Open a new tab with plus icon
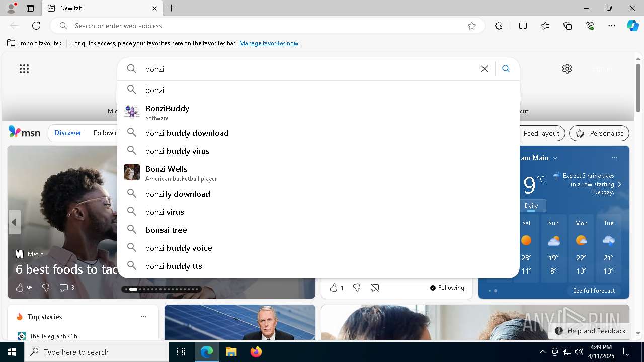 (172, 8)
